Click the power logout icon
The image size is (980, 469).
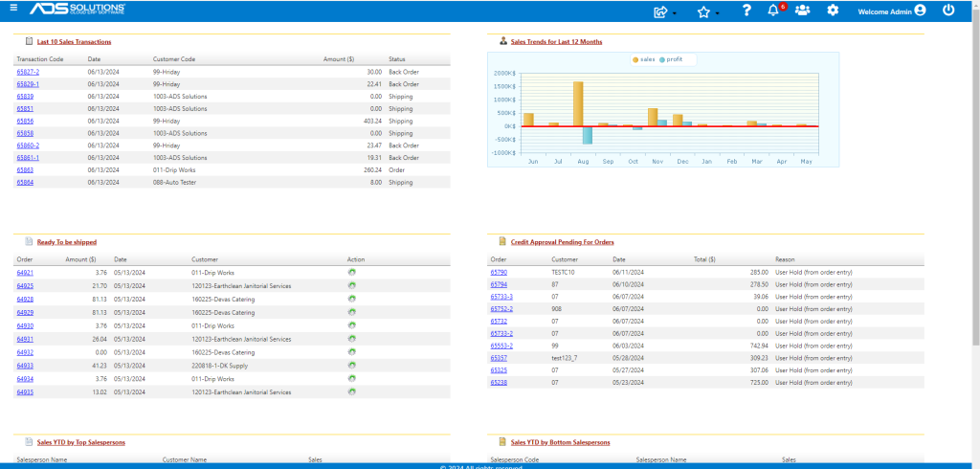point(948,10)
